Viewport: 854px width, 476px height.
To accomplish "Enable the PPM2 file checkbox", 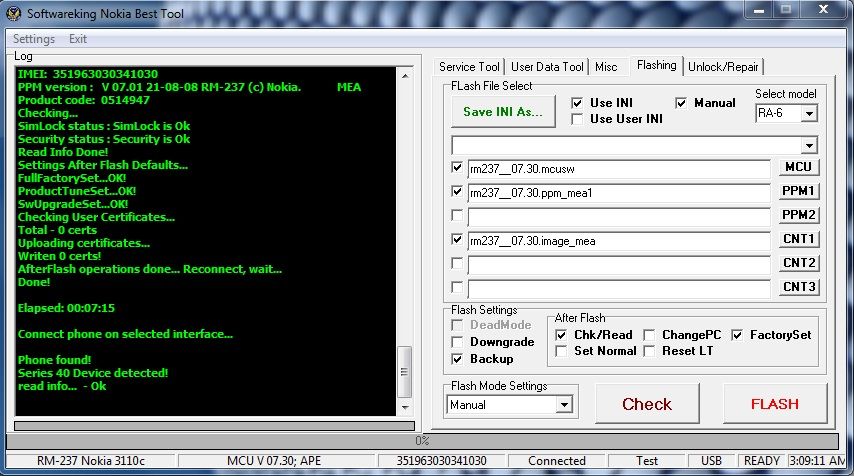I will [x=457, y=216].
